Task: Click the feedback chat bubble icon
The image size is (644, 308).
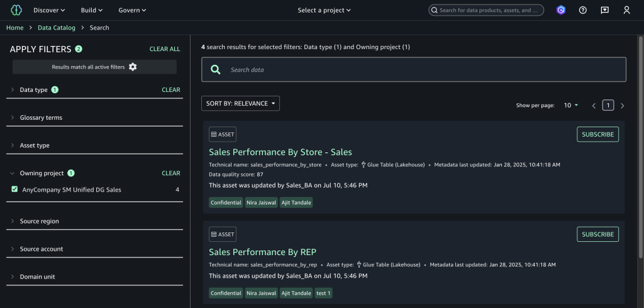Action: (604, 10)
